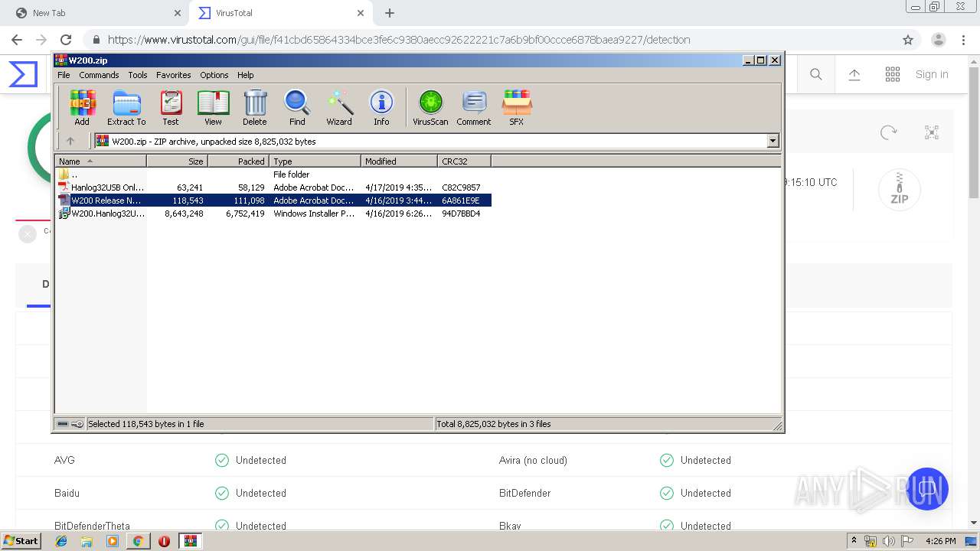The image size is (980, 551).
Task: Select the Hanlog32USB Onl... PDF file
Action: (273, 187)
